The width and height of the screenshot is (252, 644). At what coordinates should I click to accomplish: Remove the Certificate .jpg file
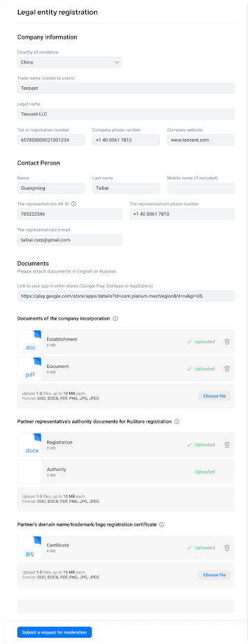pyautogui.click(x=227, y=547)
